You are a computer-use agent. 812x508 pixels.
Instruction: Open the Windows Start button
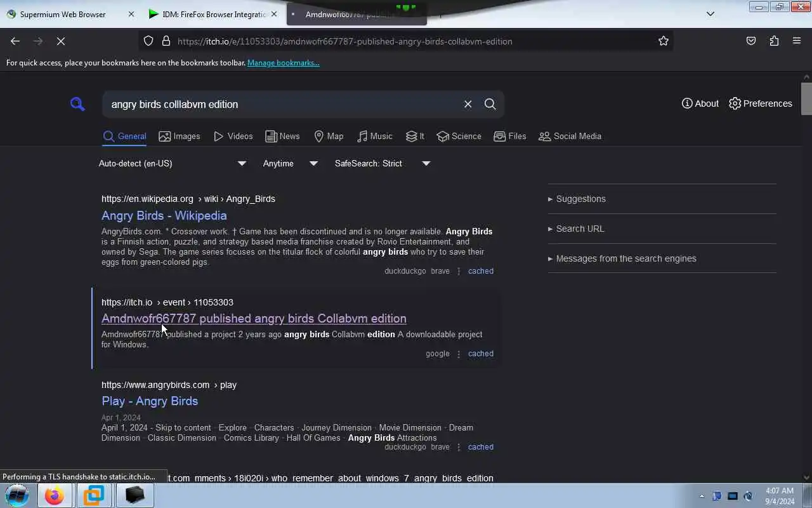coord(17,495)
